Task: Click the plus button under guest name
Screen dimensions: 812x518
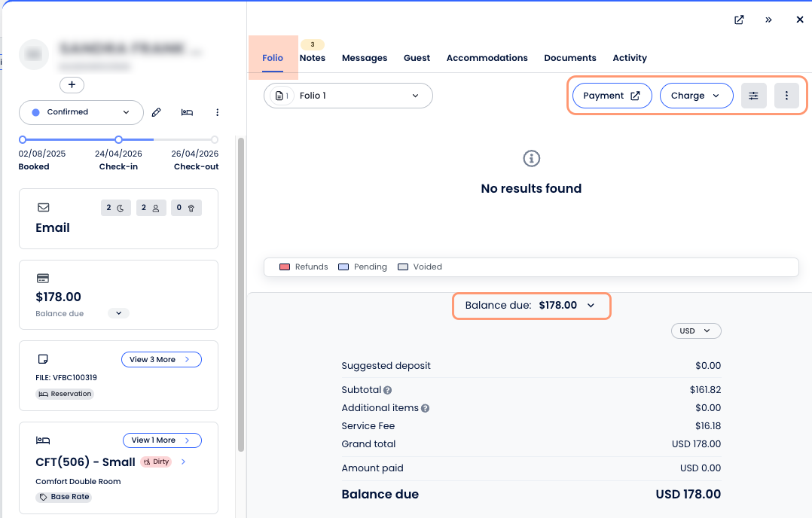Action: coord(72,85)
